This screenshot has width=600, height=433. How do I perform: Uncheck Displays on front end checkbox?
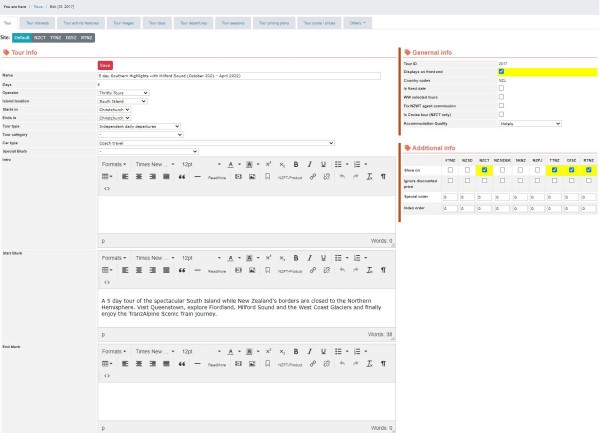point(501,72)
